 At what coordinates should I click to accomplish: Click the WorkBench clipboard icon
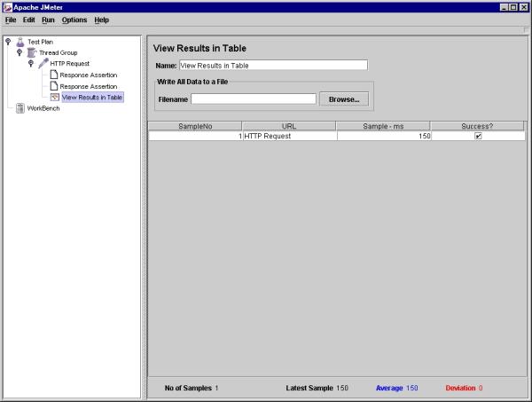coord(20,108)
